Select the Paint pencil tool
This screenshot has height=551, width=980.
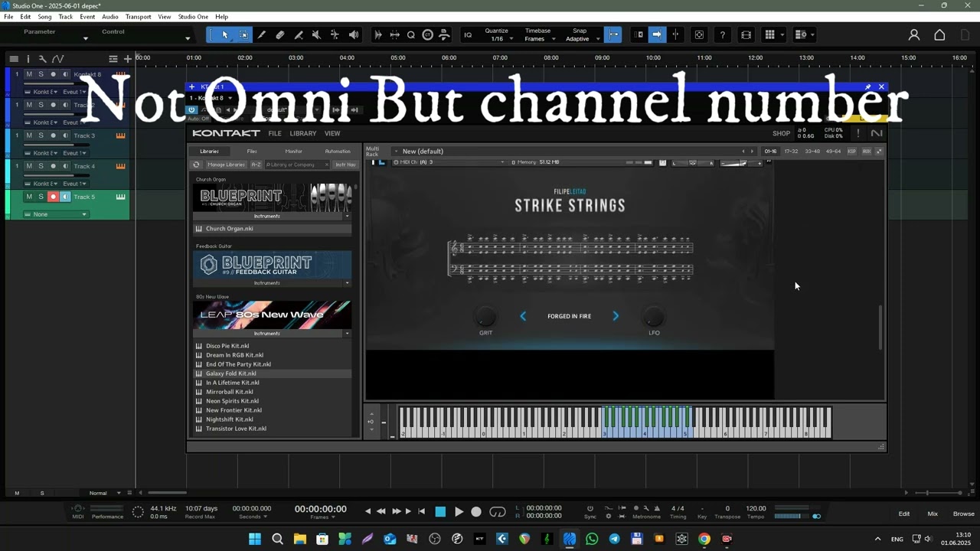pos(262,34)
